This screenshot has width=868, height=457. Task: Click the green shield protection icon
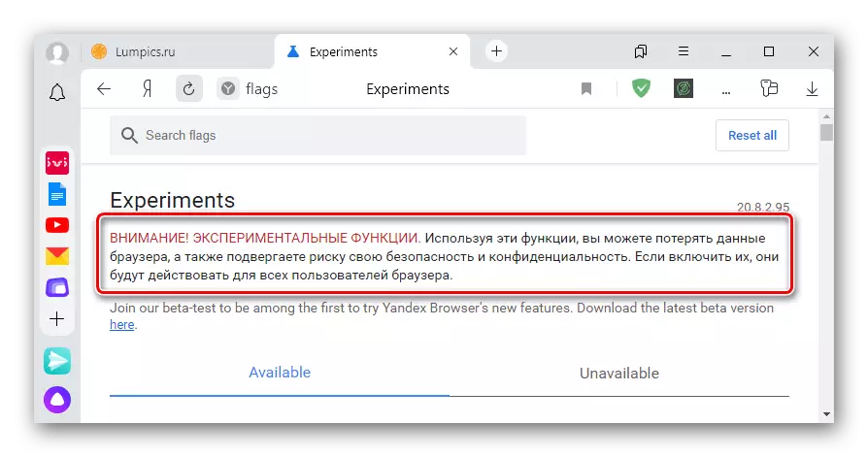[641, 88]
